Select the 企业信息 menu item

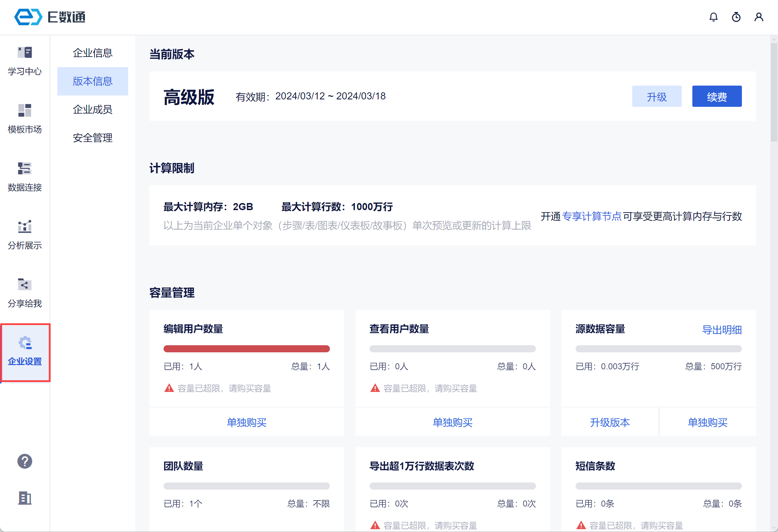[92, 53]
